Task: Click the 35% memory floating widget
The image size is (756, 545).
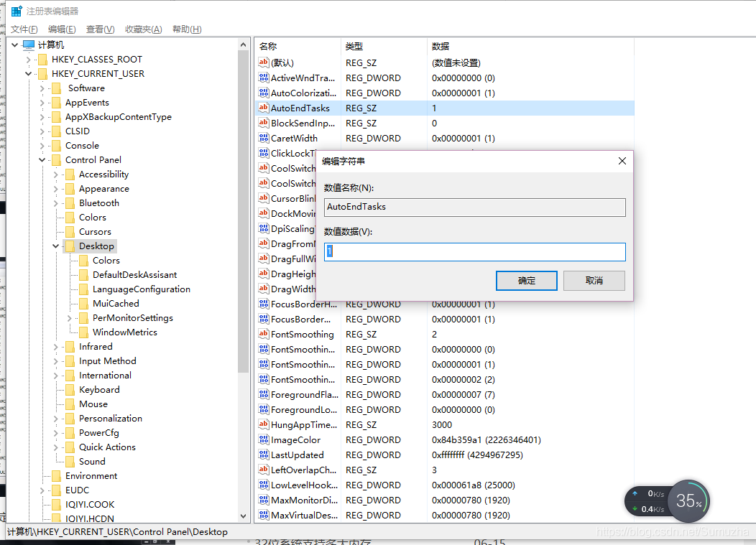Action: [689, 501]
